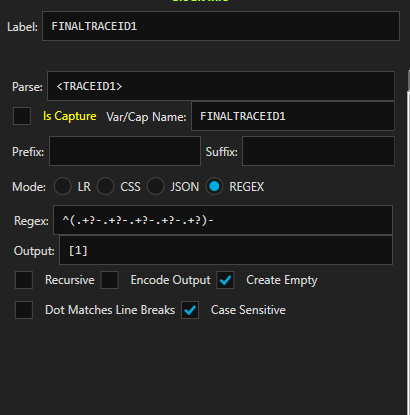Click the Output field showing [1]
Image resolution: width=410 pixels, height=415 pixels.
click(226, 250)
